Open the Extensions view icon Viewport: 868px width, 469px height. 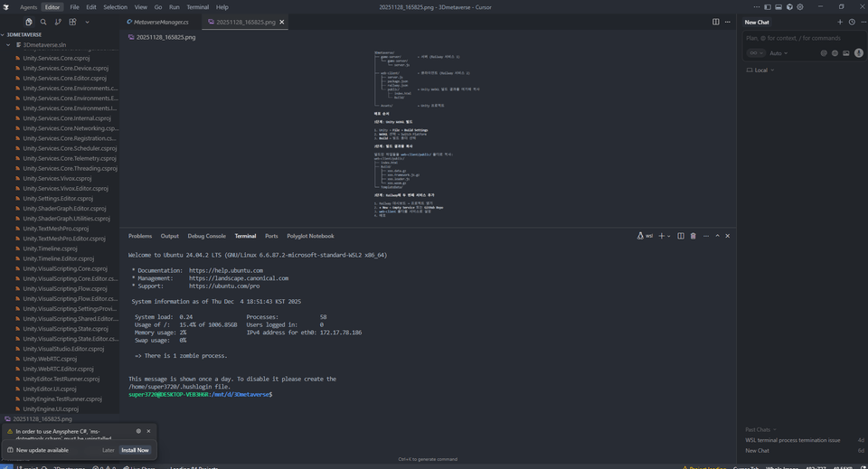tap(72, 22)
